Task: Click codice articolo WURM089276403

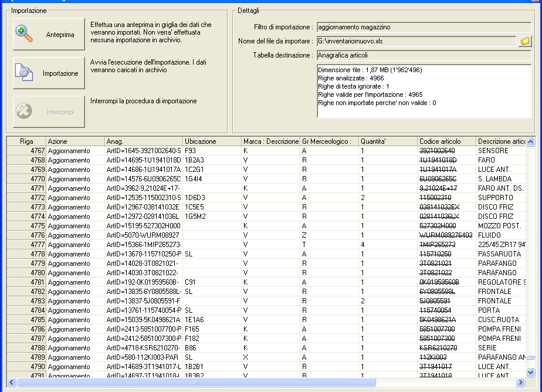Action: click(446, 235)
